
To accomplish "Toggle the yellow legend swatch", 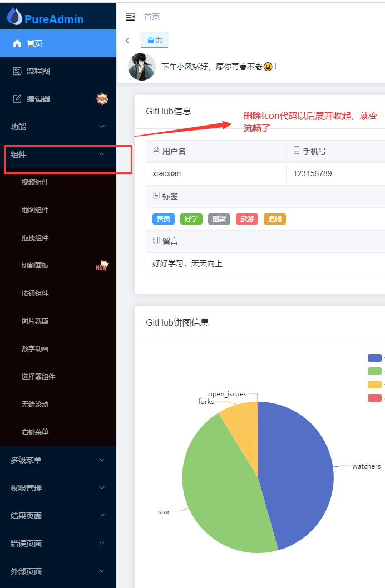I will pos(374,385).
